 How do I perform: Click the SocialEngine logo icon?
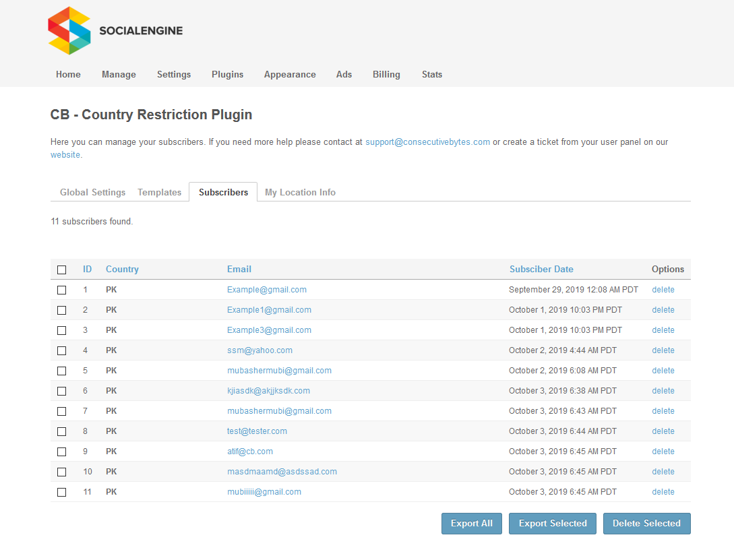(x=69, y=31)
